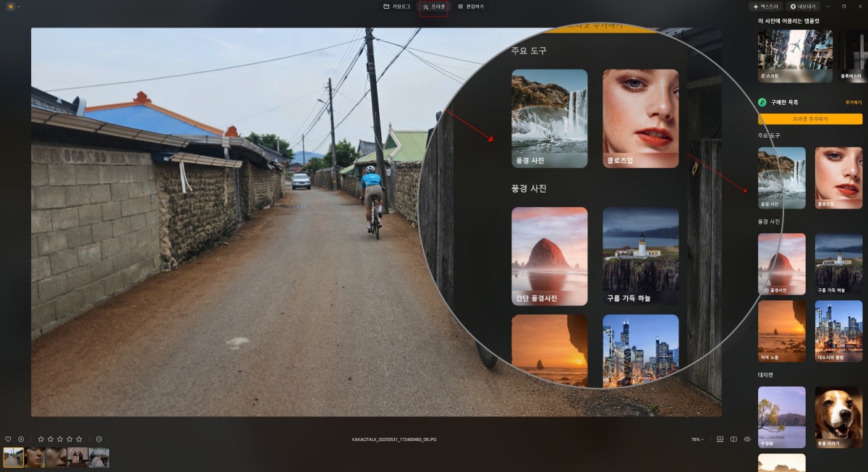868x472 pixels.
Task: Reject photo with the X circle icon
Action: 21,439
